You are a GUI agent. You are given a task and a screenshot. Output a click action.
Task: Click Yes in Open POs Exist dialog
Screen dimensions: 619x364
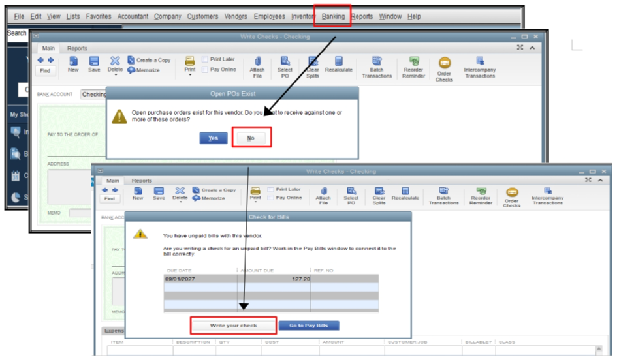[x=213, y=138]
